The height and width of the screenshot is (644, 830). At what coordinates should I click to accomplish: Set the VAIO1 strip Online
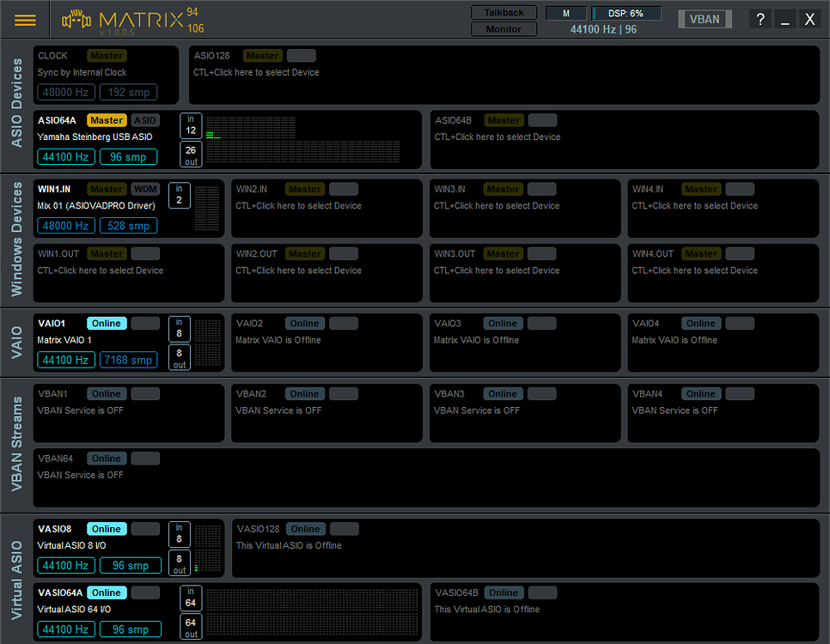click(106, 323)
